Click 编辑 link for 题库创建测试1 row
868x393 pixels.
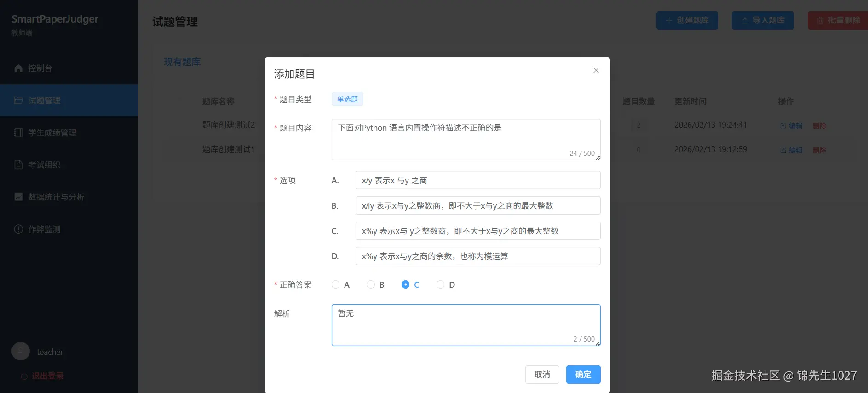(791, 150)
